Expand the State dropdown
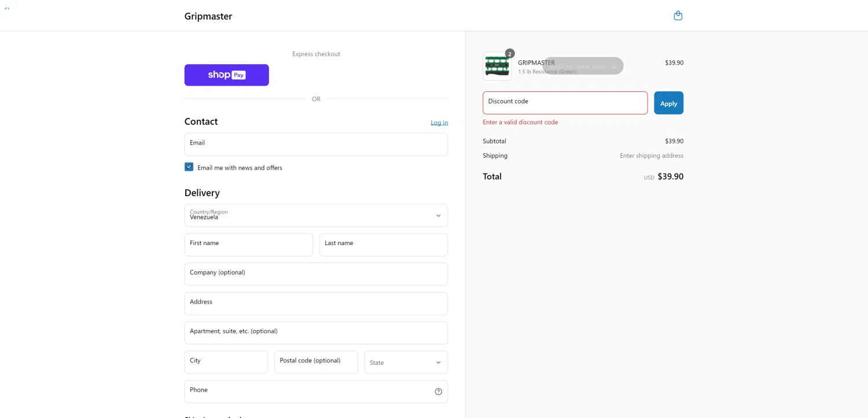Image resolution: width=868 pixels, height=418 pixels. (406, 362)
